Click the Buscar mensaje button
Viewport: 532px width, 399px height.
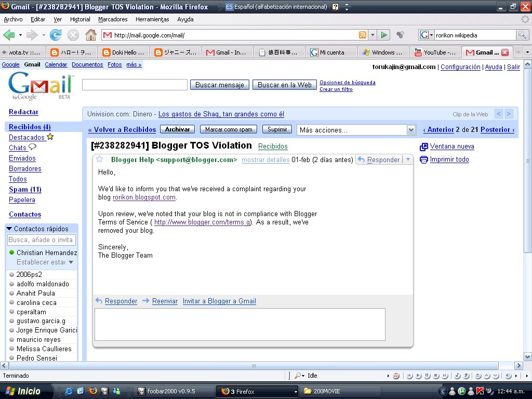(x=220, y=85)
